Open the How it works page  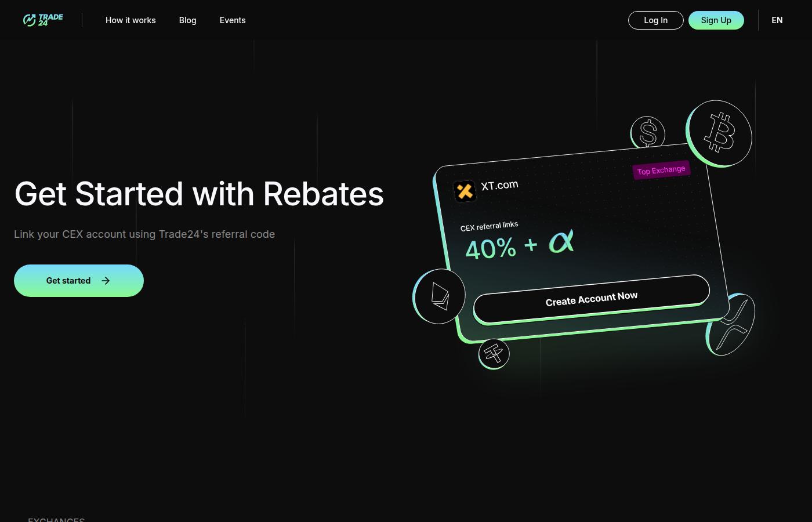pyautogui.click(x=130, y=20)
